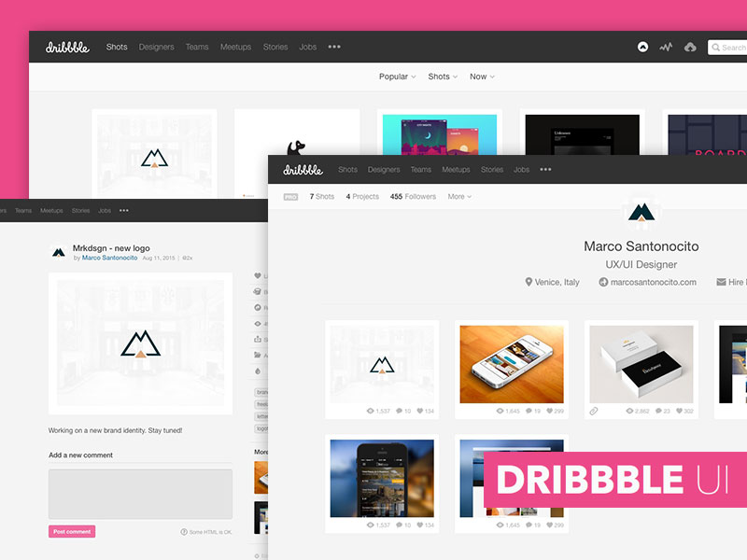
Task: Click Marco Santonocito's large profile avatar logo
Action: coord(641,212)
